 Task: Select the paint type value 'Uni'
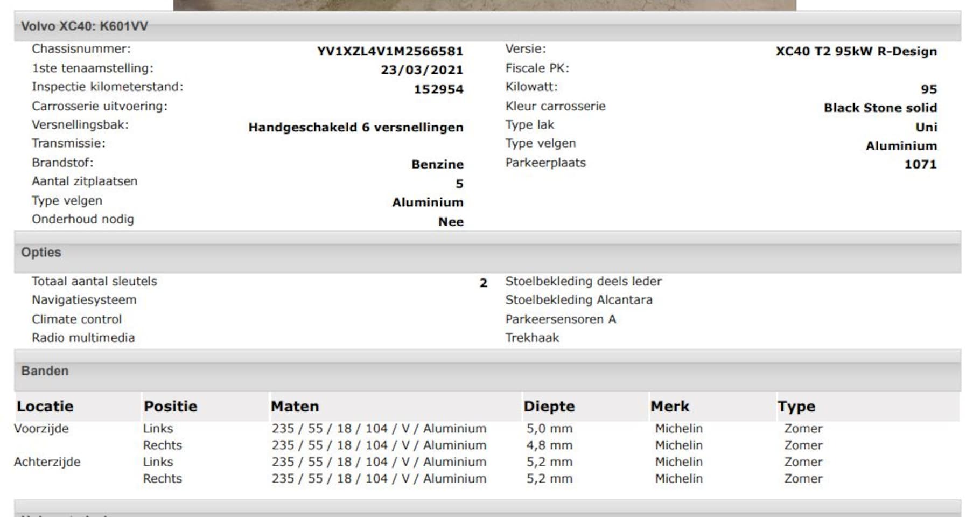926,128
